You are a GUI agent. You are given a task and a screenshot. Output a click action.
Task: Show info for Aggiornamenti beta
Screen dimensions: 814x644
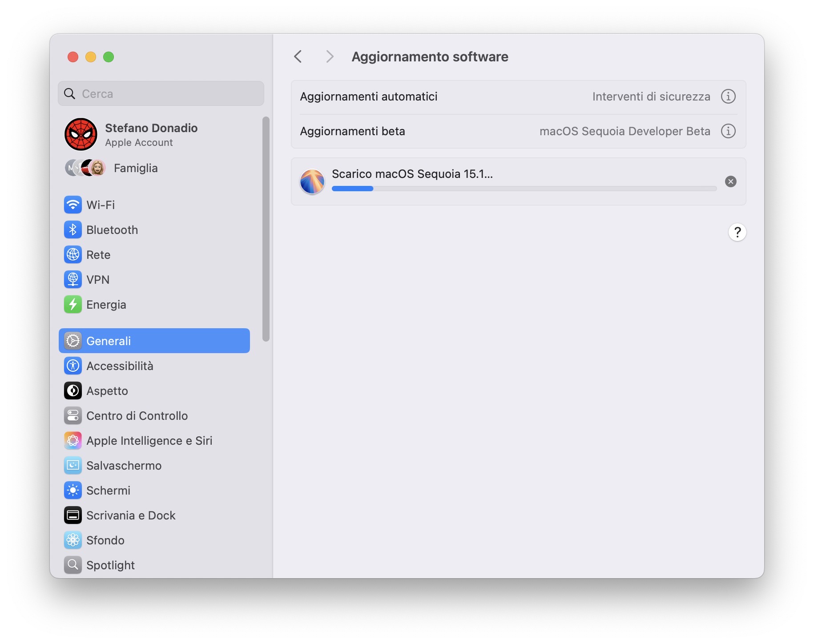[728, 131]
